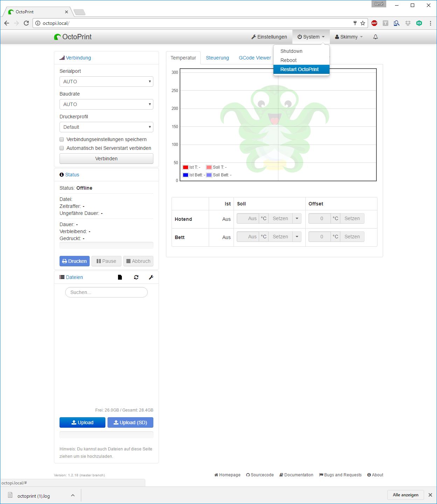Image resolution: width=437 pixels, height=504 pixels.
Task: Click the Hotend Soll temperature input
Action: point(248,218)
